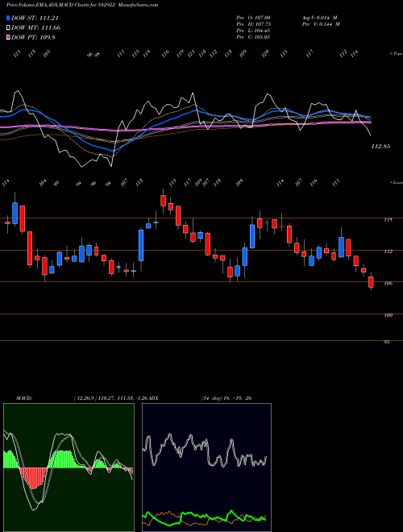
Task: Select the 'DOW PT: 109.8' legend text
Action: click(33, 37)
